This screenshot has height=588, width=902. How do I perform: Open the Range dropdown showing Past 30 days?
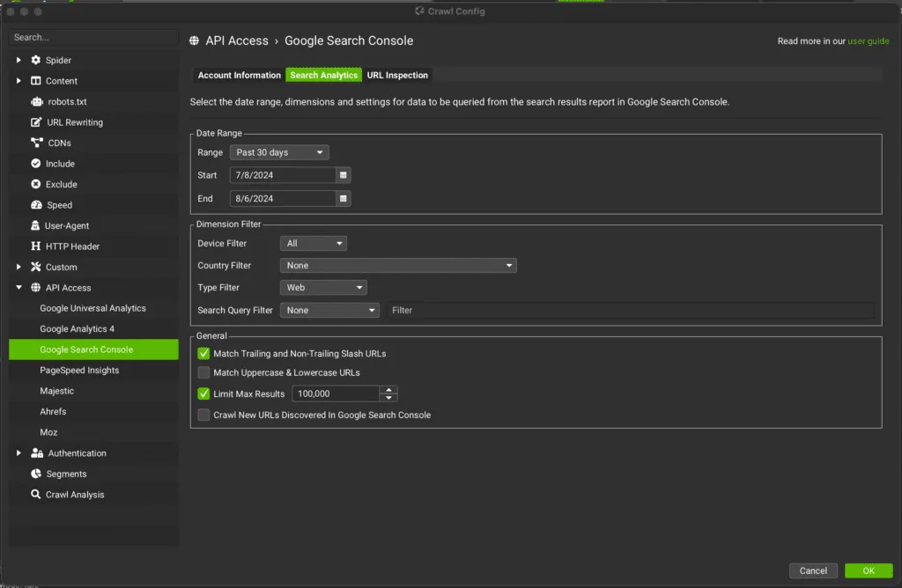click(x=279, y=152)
